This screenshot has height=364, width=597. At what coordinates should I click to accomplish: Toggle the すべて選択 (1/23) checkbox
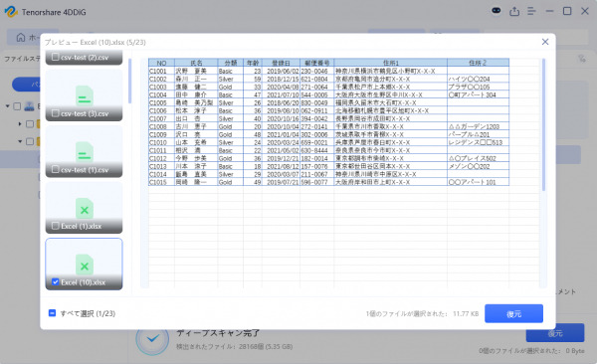[x=52, y=313]
